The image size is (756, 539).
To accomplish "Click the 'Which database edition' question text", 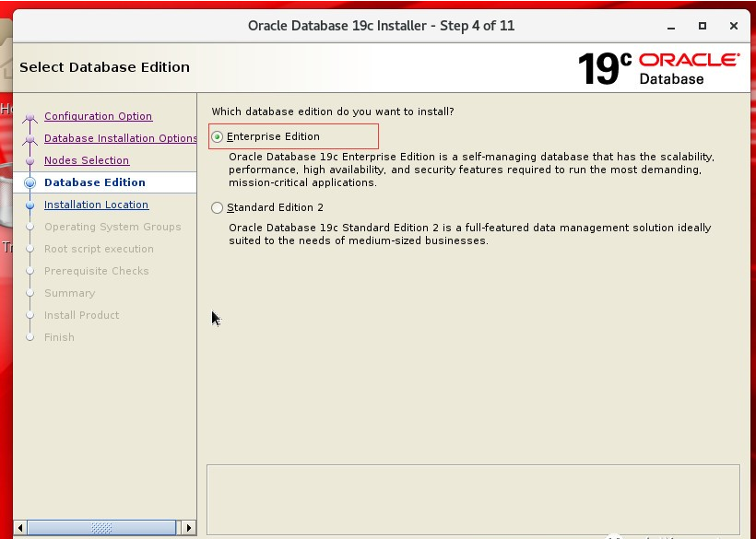I will (333, 111).
